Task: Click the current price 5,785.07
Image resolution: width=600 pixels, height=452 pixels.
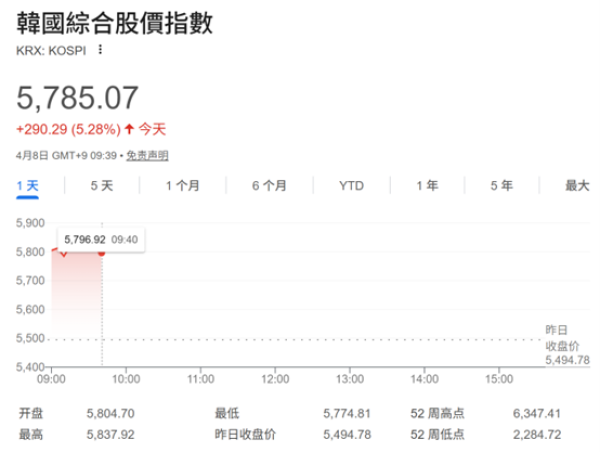Action: 77,98
